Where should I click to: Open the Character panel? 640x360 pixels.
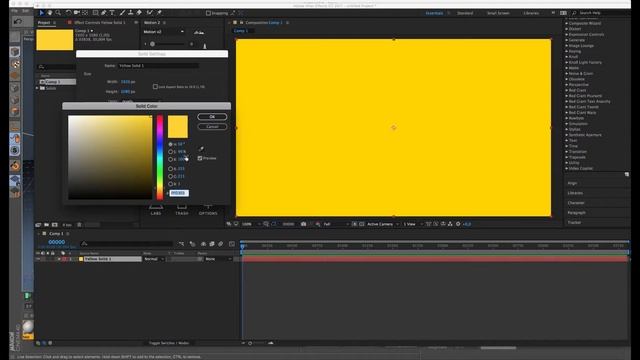point(576,203)
